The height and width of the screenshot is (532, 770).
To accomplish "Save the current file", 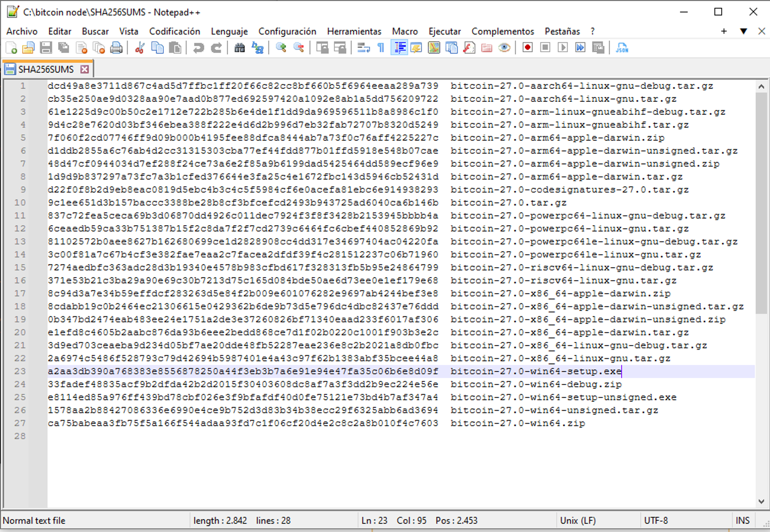I will (x=46, y=48).
